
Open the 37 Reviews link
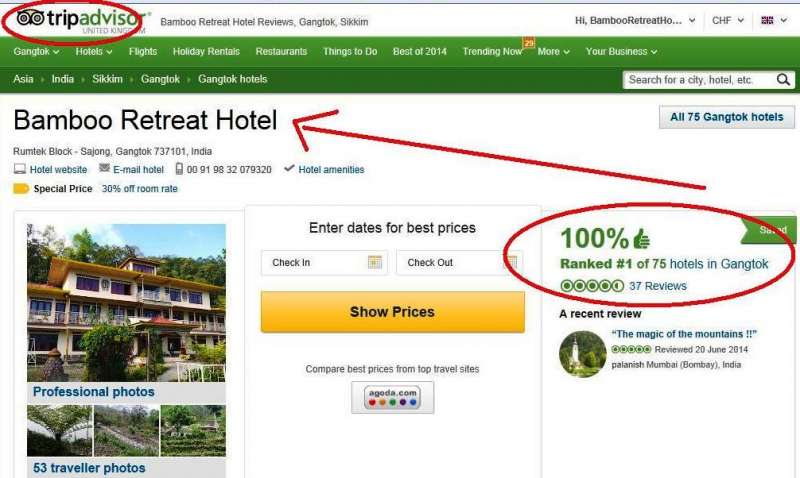(658, 286)
